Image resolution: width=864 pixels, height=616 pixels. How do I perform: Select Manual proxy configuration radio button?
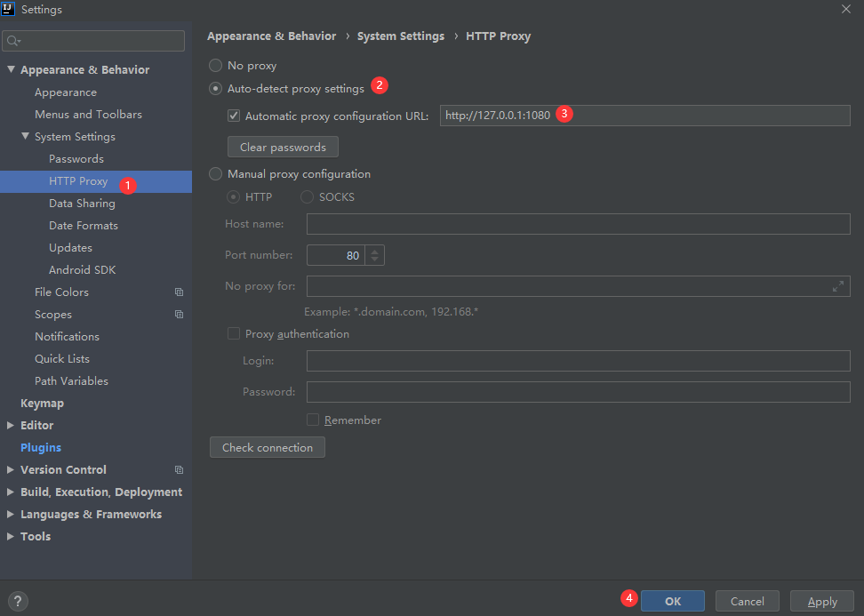tap(215, 174)
